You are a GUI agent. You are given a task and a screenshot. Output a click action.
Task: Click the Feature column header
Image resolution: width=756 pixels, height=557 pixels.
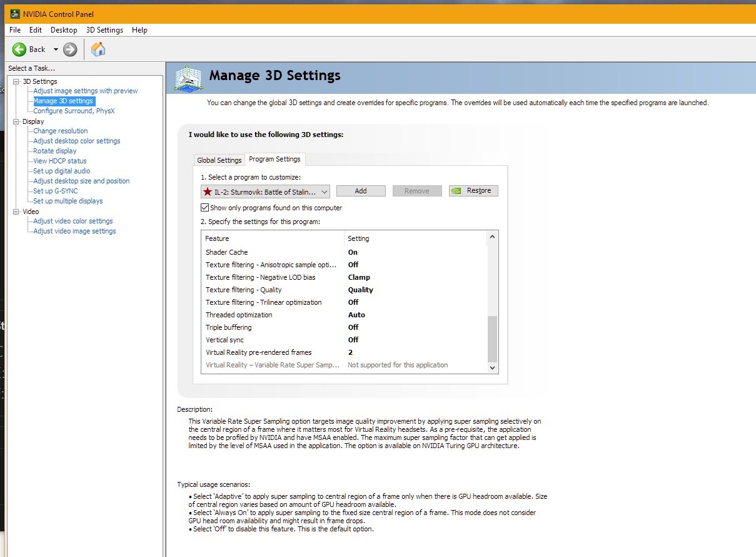point(273,238)
